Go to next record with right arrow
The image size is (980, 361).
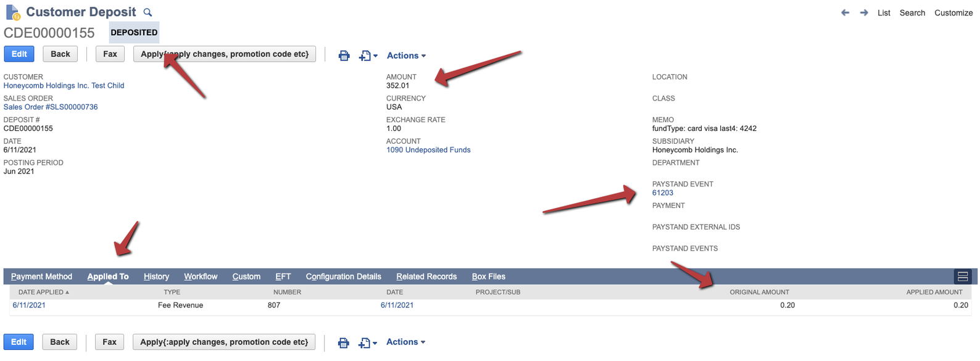tap(864, 12)
